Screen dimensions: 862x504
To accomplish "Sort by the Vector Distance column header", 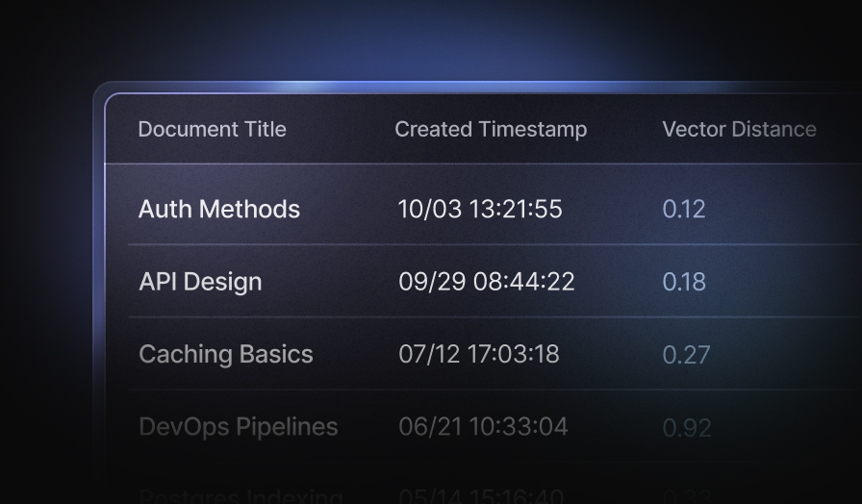I will pos(738,129).
